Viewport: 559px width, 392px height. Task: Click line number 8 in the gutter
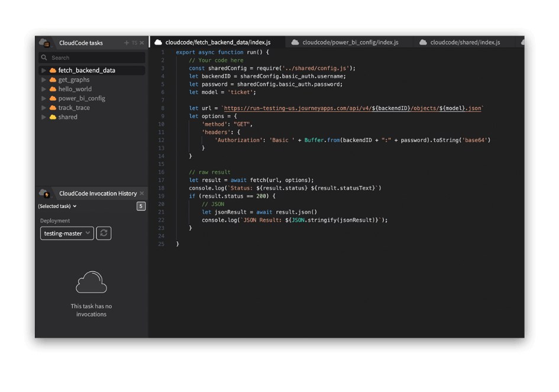pyautogui.click(x=163, y=108)
